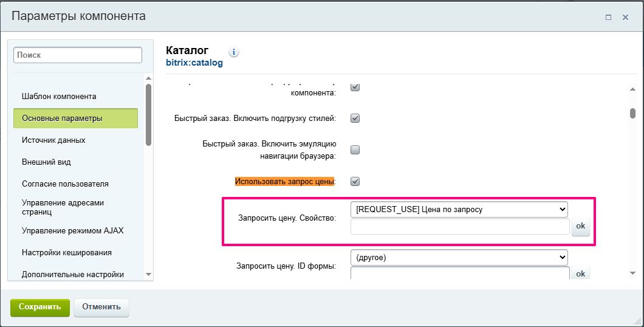Click the sidebar vertical scrollbar thumb
Screen dimensions: 644x327
point(149,114)
